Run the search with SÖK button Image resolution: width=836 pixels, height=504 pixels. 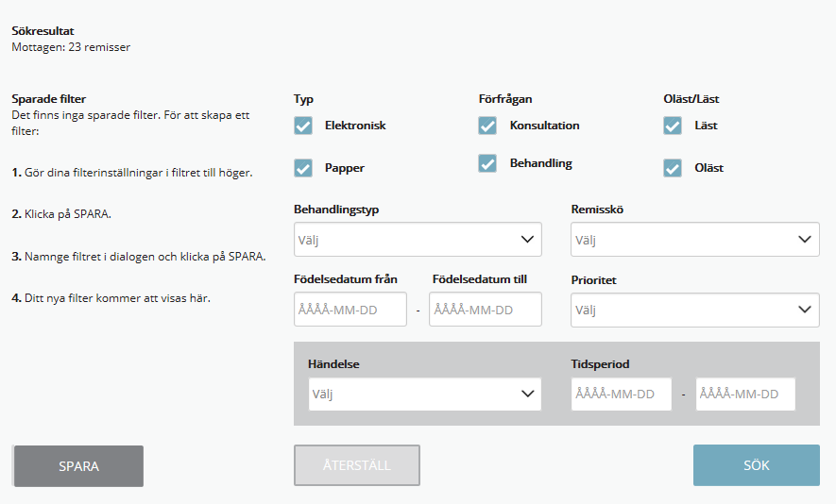pos(756,465)
